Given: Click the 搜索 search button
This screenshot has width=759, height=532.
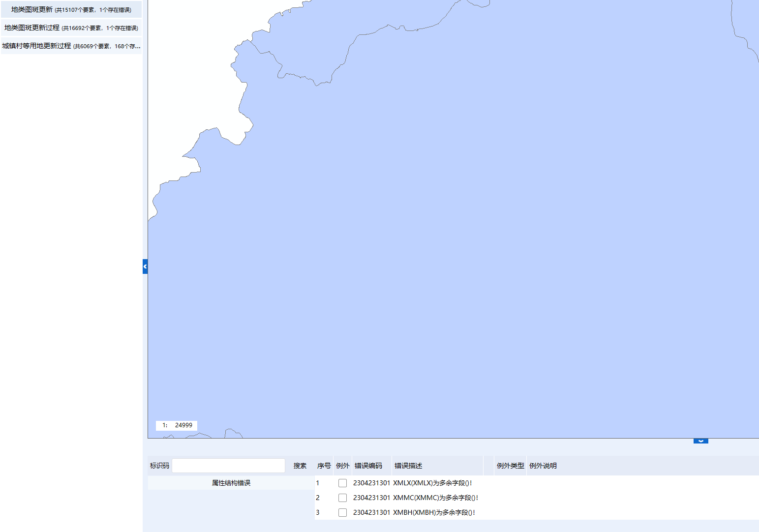Looking at the screenshot, I should (x=300, y=466).
